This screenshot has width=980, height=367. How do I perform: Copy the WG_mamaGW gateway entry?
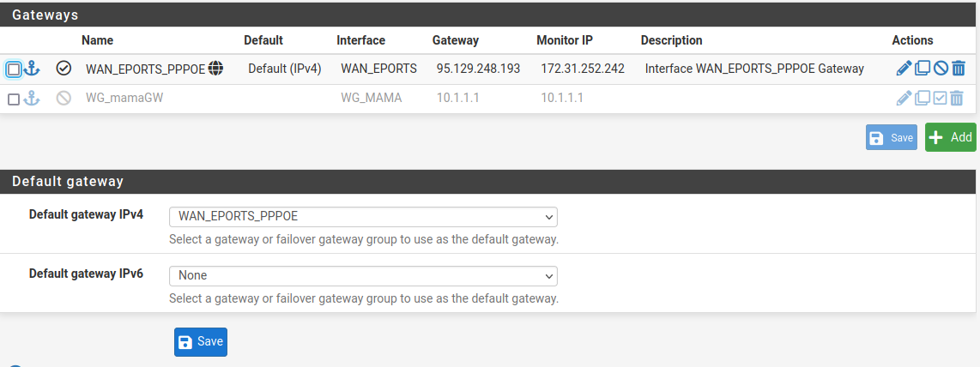(923, 99)
